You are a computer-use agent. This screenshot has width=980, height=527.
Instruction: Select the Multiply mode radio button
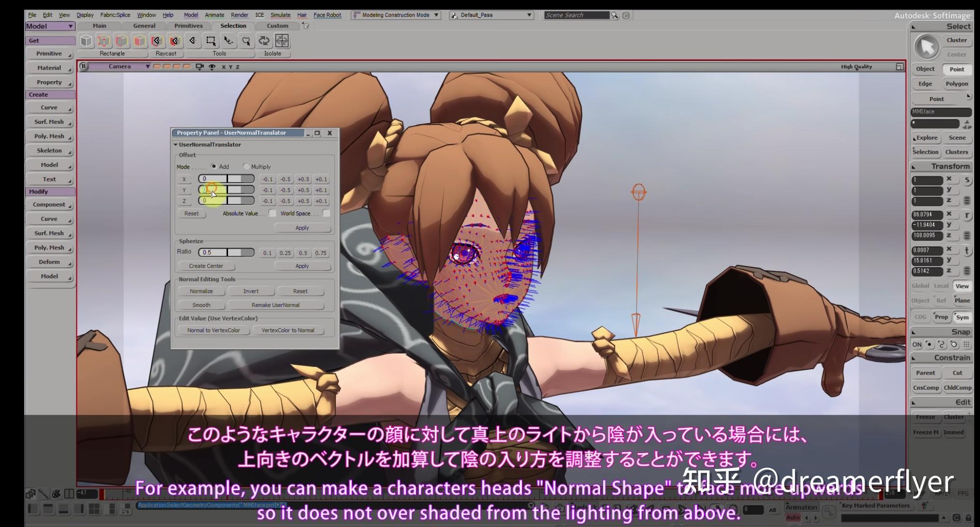click(246, 166)
